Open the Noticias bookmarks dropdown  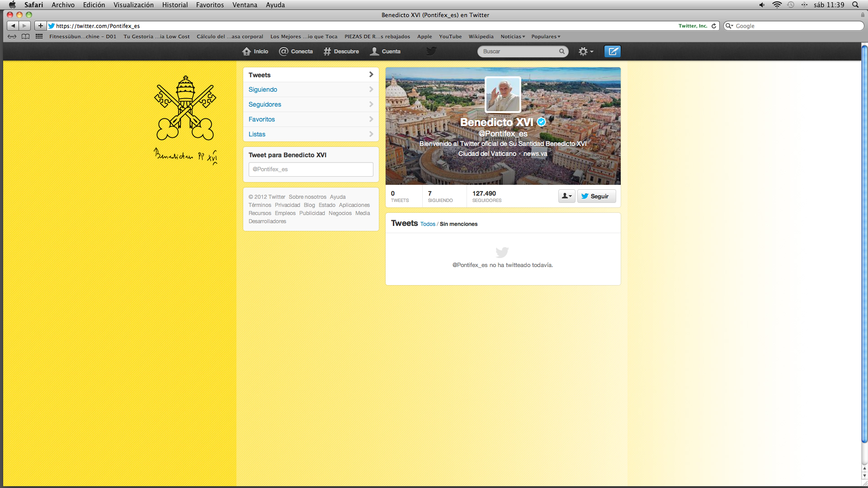click(513, 37)
